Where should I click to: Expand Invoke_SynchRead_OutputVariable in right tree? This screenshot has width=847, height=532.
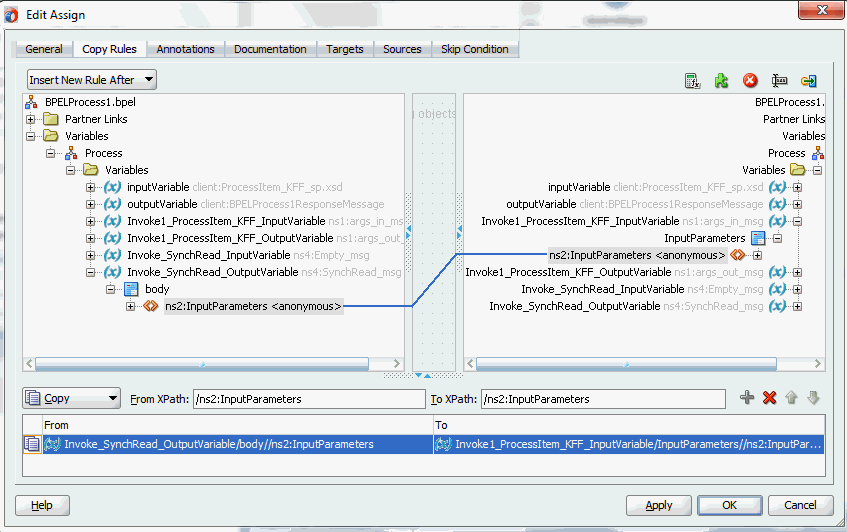pyautogui.click(x=797, y=306)
